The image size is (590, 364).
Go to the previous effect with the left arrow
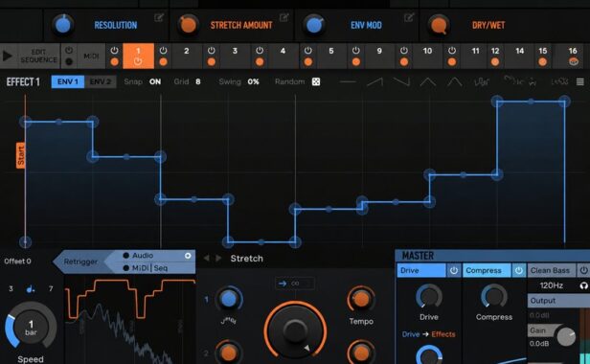206,259
